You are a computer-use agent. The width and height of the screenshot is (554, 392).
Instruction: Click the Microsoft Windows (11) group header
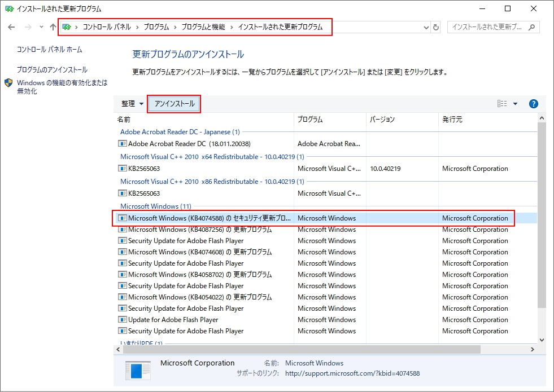point(155,206)
